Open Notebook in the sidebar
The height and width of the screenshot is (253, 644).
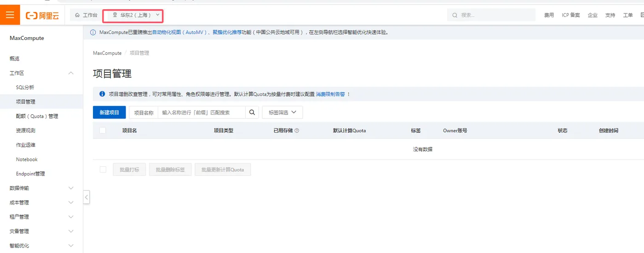pyautogui.click(x=27, y=159)
